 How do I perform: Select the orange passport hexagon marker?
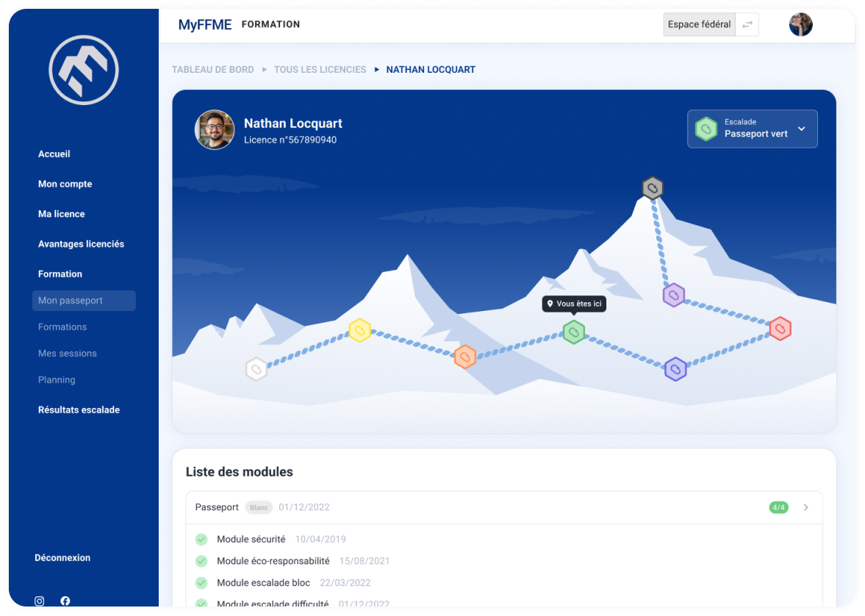(x=464, y=357)
